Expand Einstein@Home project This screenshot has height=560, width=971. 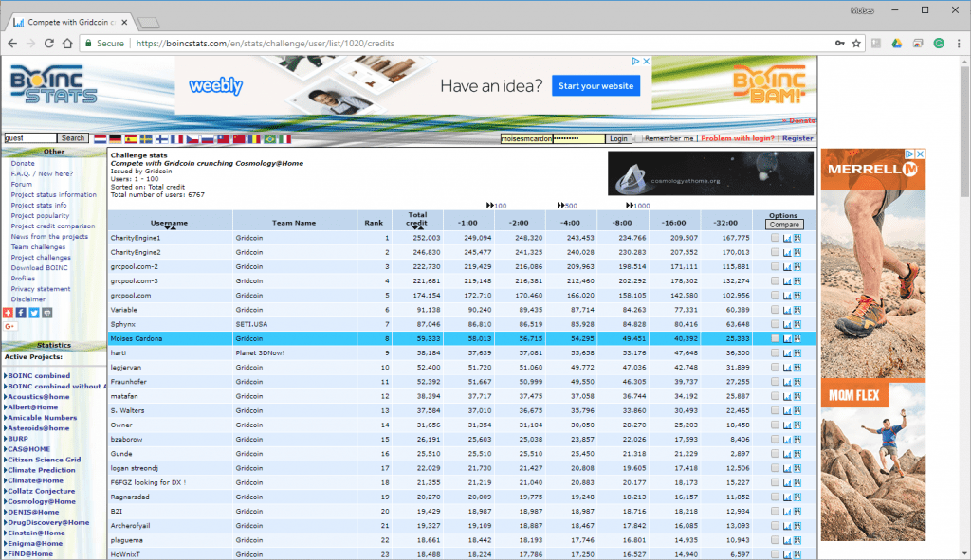point(6,533)
